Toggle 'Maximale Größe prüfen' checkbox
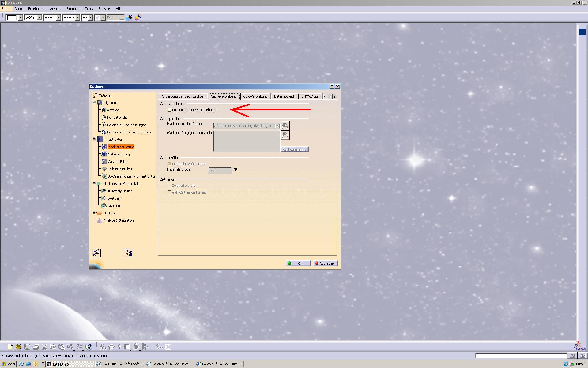Screen dimensions: 588x368 (169, 164)
